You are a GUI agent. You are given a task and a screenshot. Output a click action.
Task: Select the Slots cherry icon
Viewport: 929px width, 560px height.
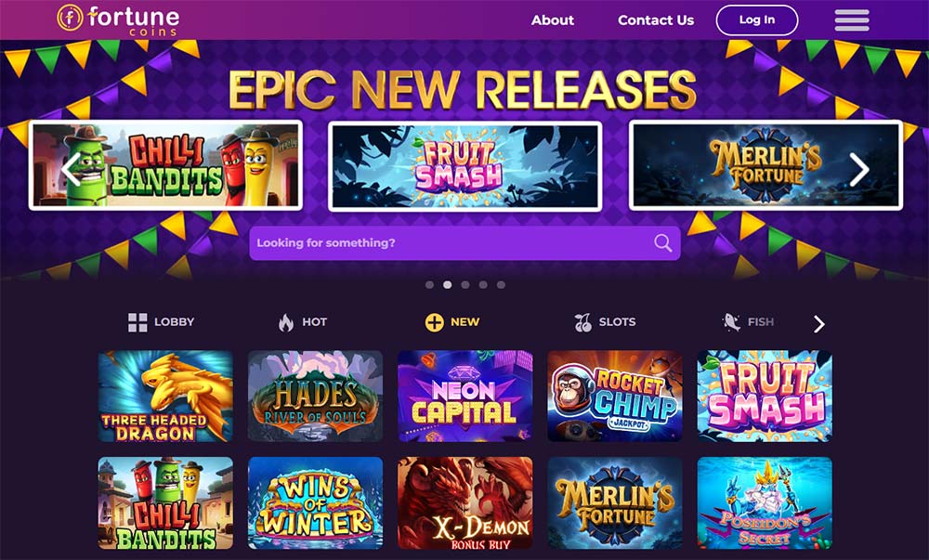(583, 322)
